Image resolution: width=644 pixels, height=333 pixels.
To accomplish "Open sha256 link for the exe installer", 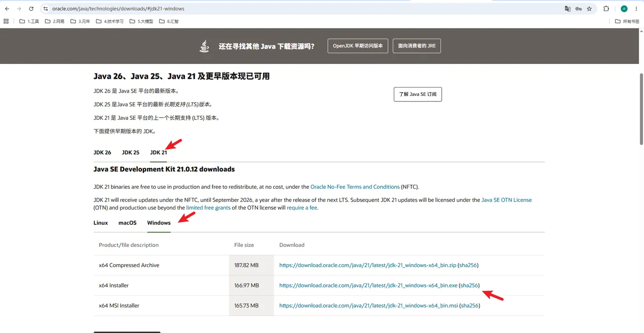I will tap(469, 286).
